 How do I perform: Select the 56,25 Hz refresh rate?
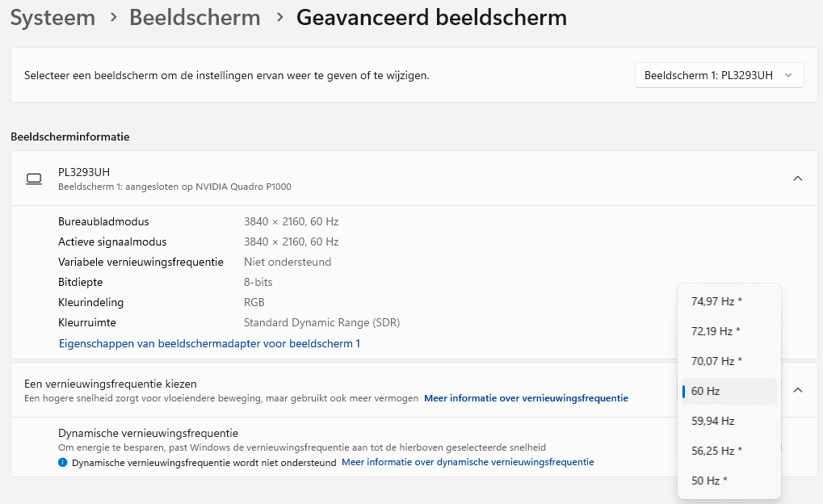point(728,450)
